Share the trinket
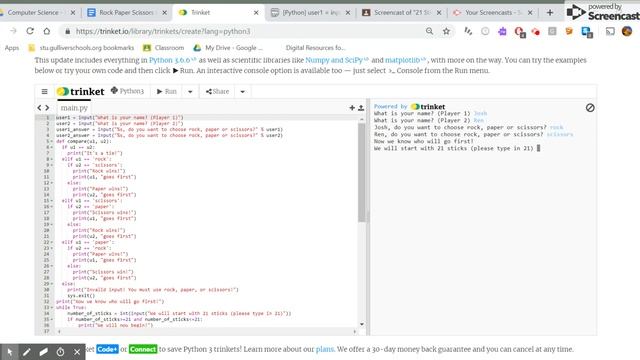This screenshot has height=360, width=640. point(218,91)
